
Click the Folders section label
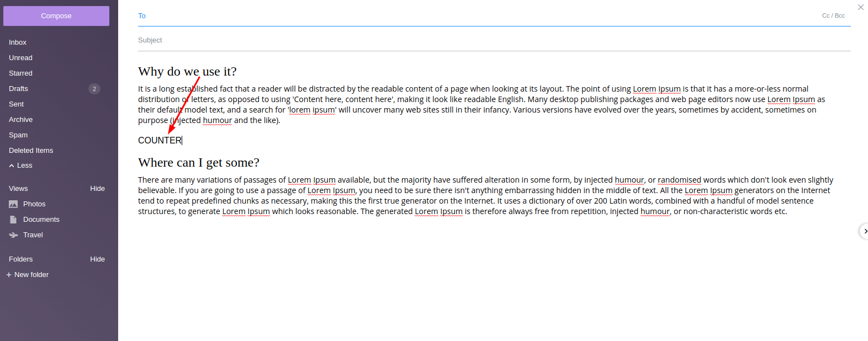click(20, 259)
